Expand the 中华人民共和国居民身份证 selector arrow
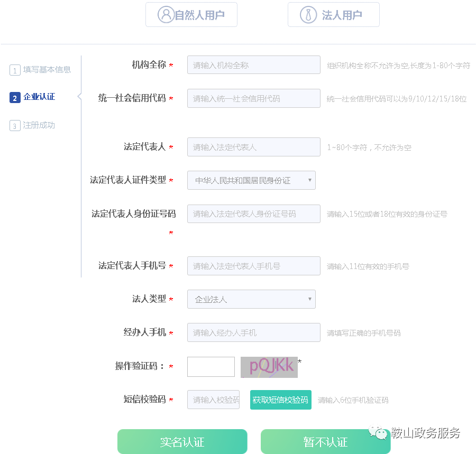Image resolution: width=476 pixels, height=454 pixels. click(x=309, y=180)
